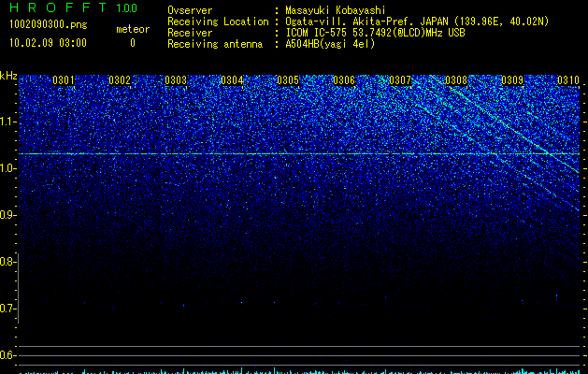Click the 0.9 kHz axis label
This screenshot has height=374, width=588.
pos(7,215)
